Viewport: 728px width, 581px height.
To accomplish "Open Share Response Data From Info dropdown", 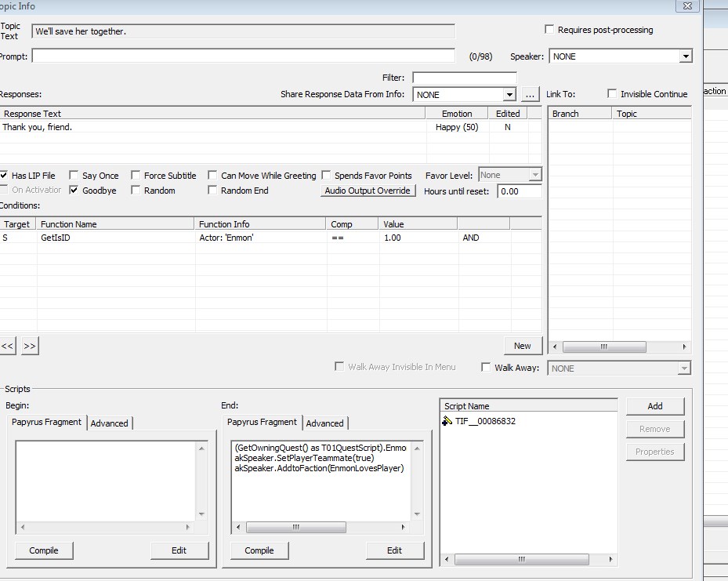I will (x=509, y=95).
